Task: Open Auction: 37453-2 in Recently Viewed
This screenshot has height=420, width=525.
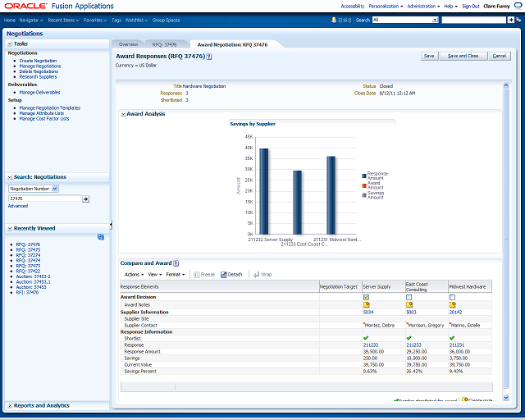Action: coord(33,276)
